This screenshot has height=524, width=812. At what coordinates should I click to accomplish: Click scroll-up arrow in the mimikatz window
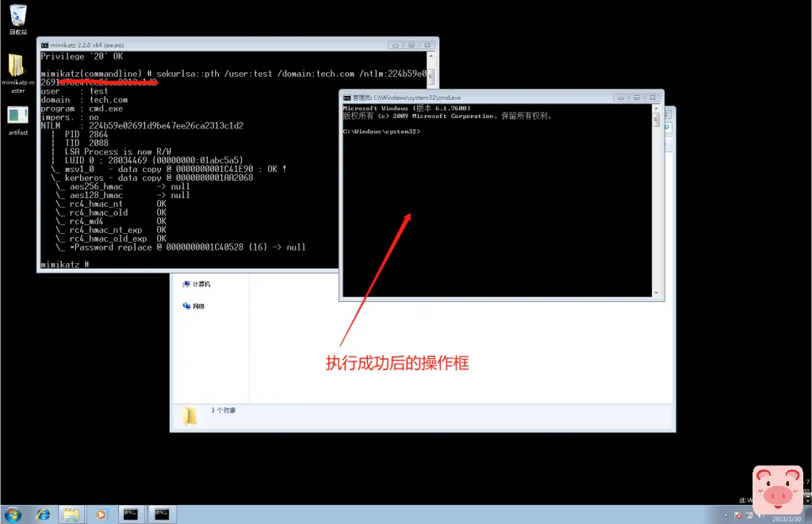coord(431,55)
